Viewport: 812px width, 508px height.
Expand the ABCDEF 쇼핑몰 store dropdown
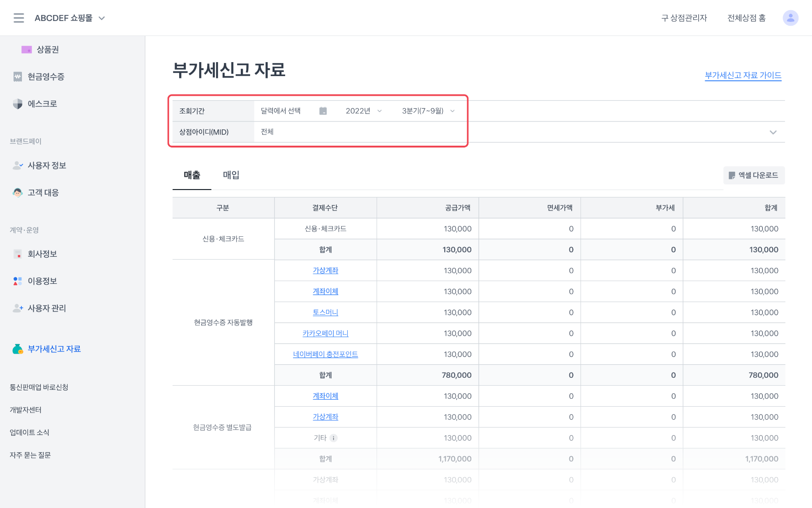click(x=102, y=18)
